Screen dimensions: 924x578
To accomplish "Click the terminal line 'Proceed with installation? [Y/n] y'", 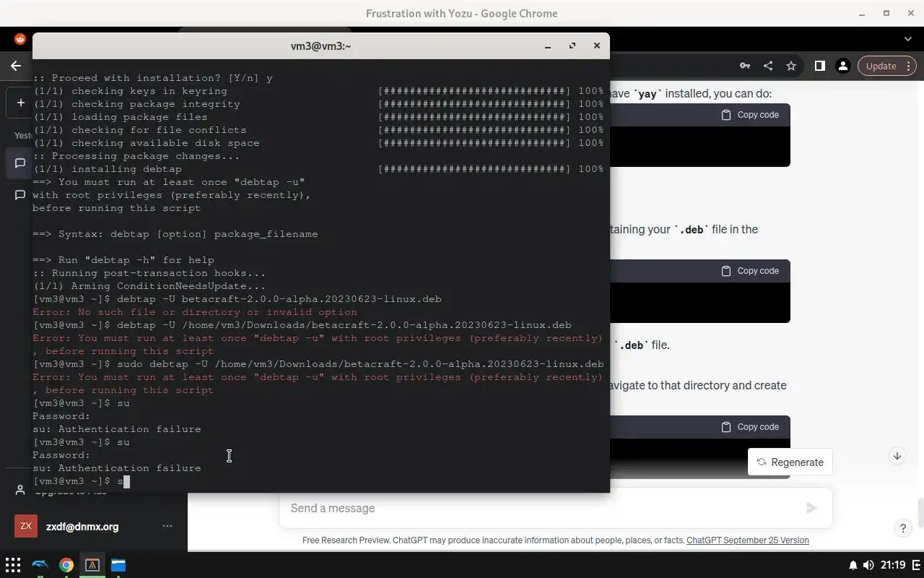I will tap(153, 78).
